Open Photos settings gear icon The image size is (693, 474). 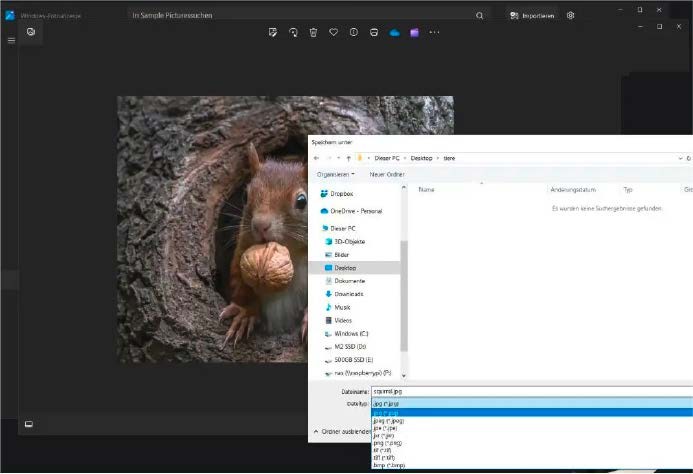point(570,16)
